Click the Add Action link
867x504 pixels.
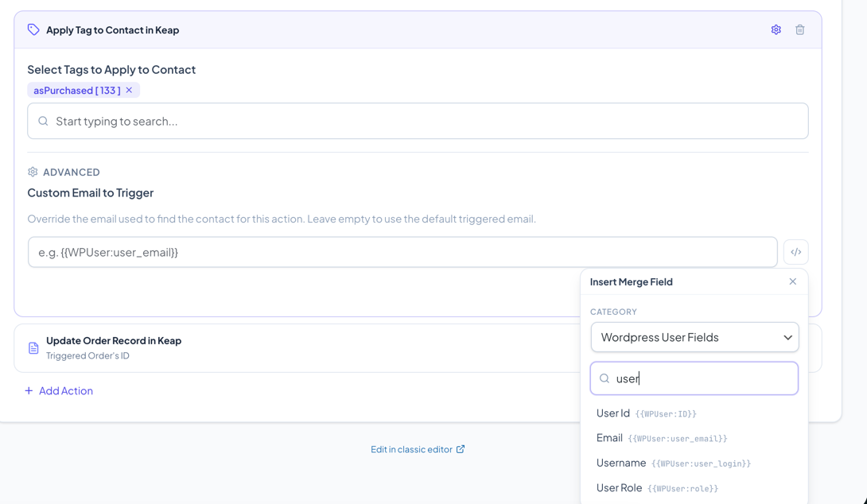pyautogui.click(x=59, y=390)
